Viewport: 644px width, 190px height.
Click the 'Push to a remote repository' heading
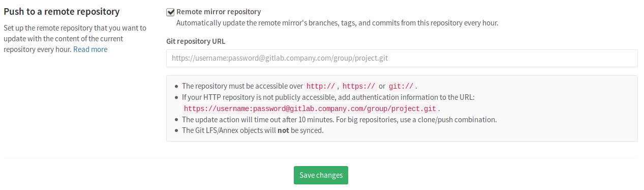[62, 11]
